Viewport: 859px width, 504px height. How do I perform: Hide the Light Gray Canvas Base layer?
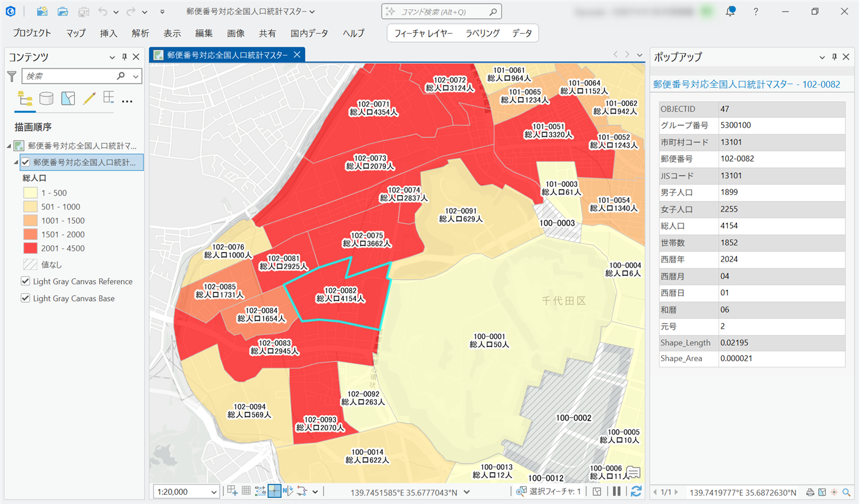click(x=26, y=299)
